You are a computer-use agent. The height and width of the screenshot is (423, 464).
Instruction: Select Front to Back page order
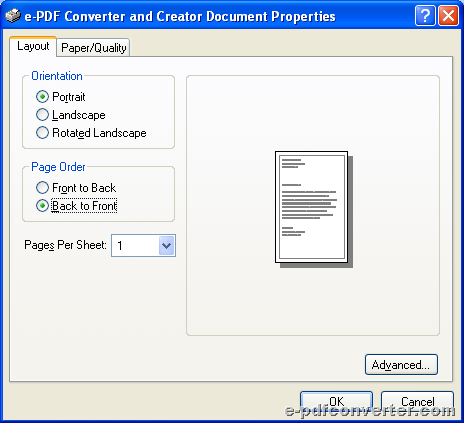(x=42, y=188)
